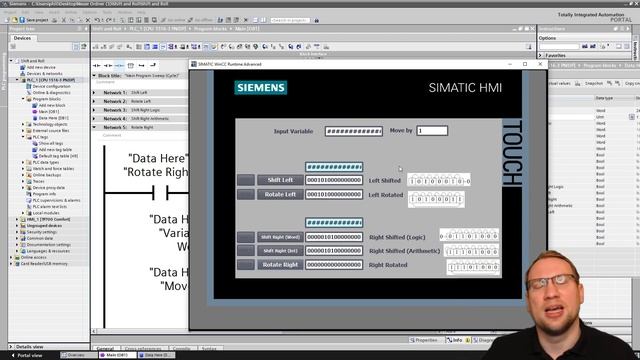Collapse Network 5 Rotate Right
Viewport: 640px width, 360px height.
pyautogui.click(x=94, y=127)
